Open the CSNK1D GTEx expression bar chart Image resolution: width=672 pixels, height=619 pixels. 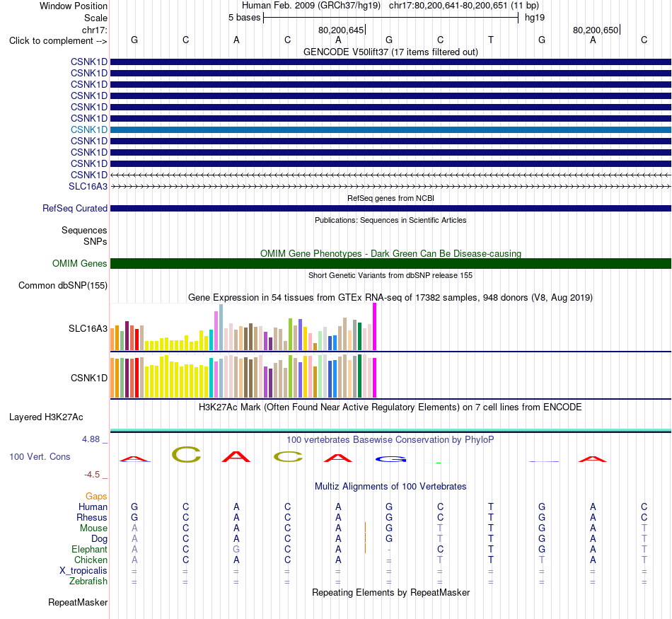point(243,376)
